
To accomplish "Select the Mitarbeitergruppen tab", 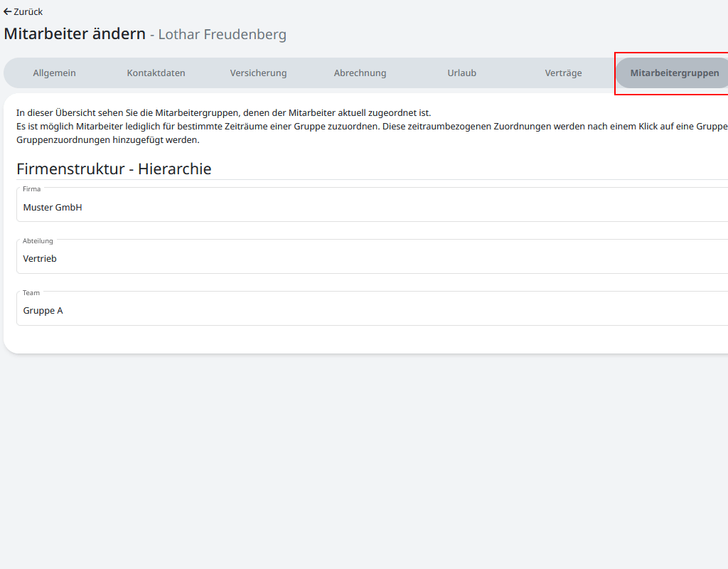I will point(674,73).
